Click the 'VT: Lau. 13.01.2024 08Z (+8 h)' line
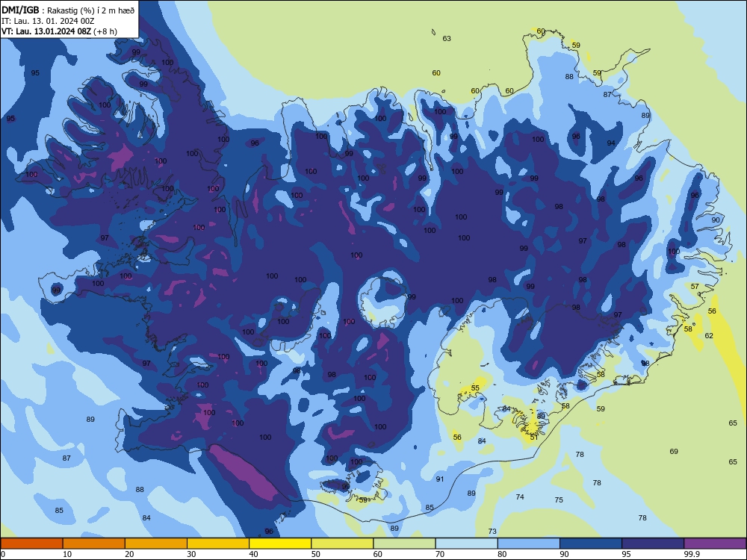Screen dimensions: 747x560 59,31
